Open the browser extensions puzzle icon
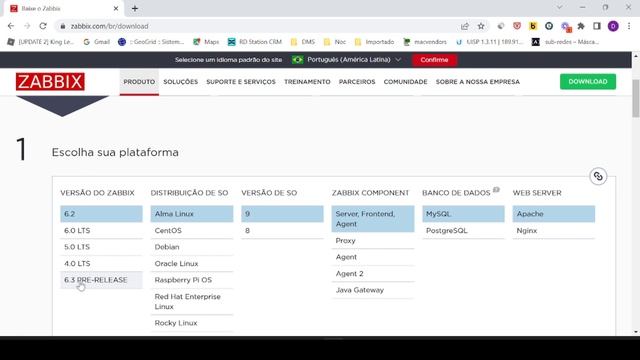The width and height of the screenshot is (640, 360). [x=581, y=26]
